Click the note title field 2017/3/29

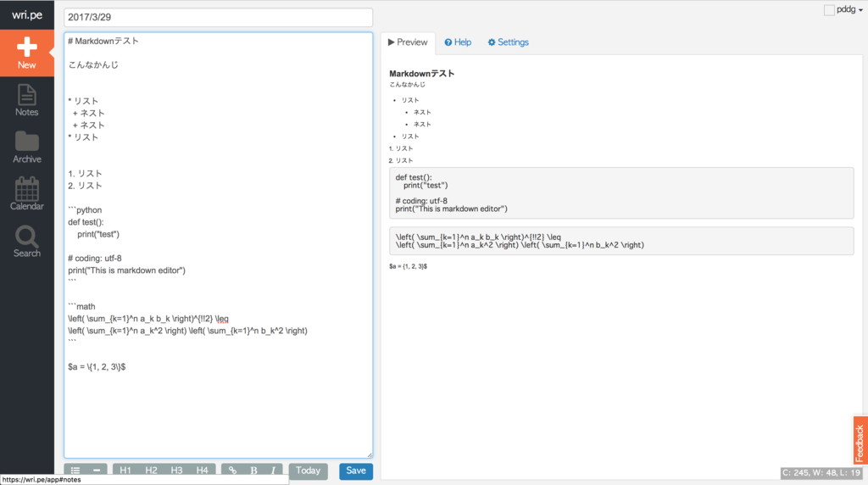pos(218,17)
